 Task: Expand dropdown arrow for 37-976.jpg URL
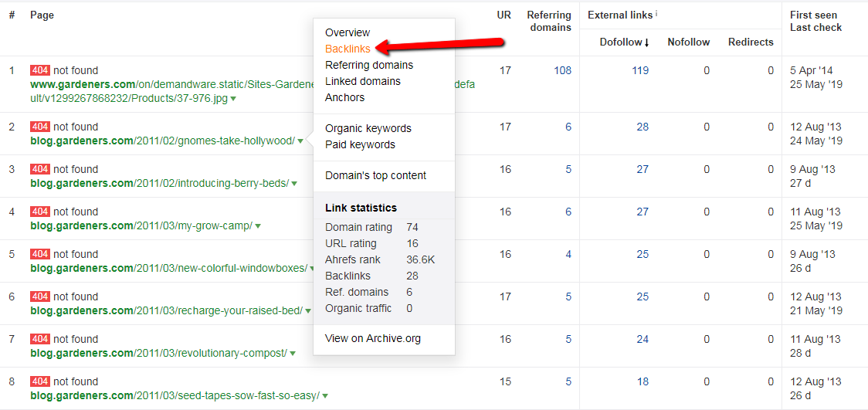234,99
